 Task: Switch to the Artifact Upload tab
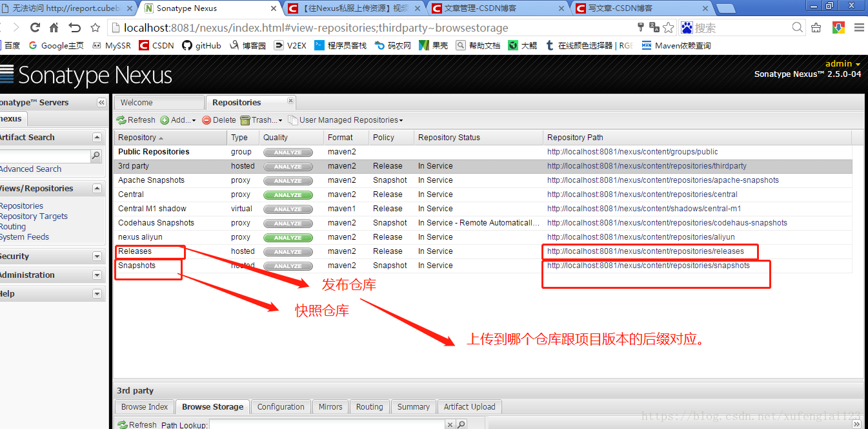tap(470, 407)
